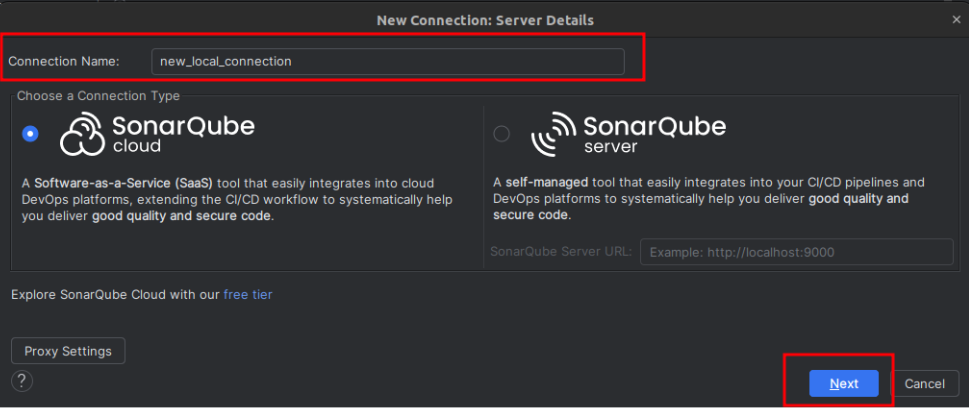Click the Connection Name input field
Image resolution: width=969 pixels, height=408 pixels.
[387, 62]
